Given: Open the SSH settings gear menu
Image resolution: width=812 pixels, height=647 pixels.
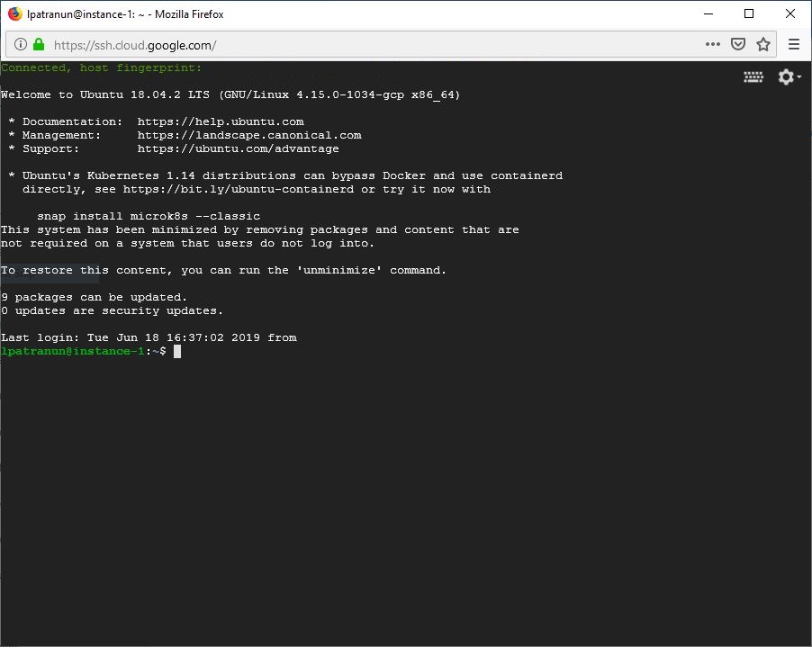Looking at the screenshot, I should [x=789, y=76].
